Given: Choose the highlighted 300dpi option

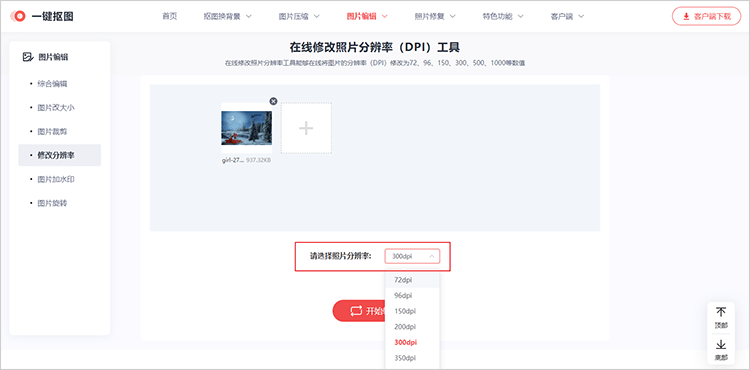Looking at the screenshot, I should [x=412, y=343].
